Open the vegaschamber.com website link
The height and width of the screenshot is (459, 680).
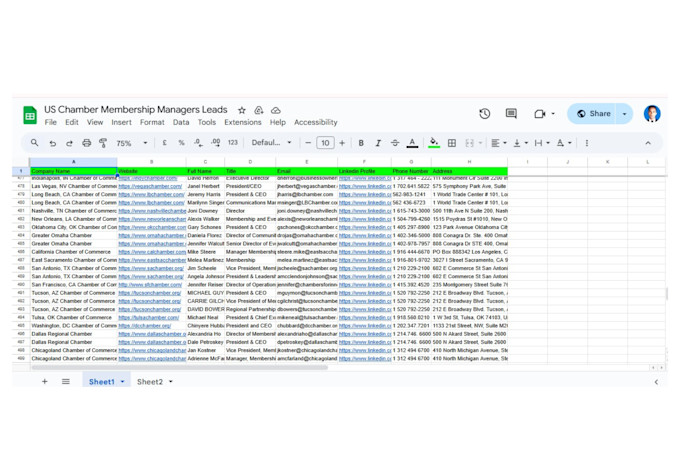click(x=150, y=186)
